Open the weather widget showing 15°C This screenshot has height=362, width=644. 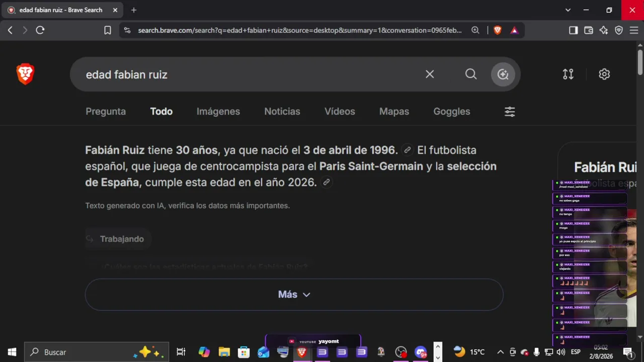click(469, 352)
